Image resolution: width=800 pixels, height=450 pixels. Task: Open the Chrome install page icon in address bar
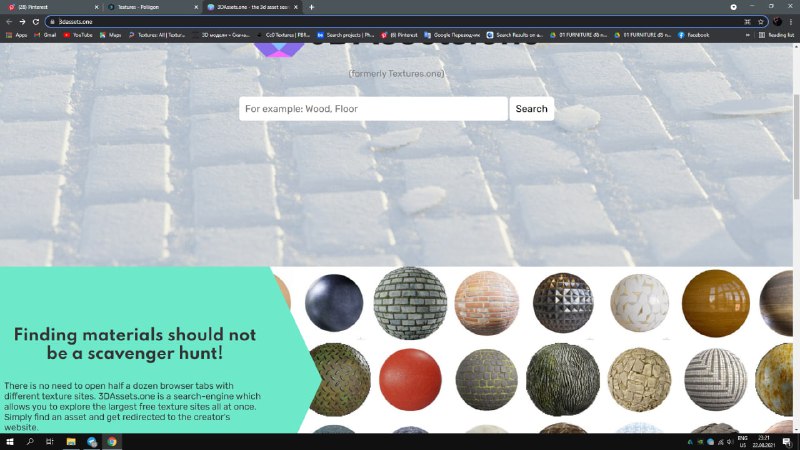[747, 22]
